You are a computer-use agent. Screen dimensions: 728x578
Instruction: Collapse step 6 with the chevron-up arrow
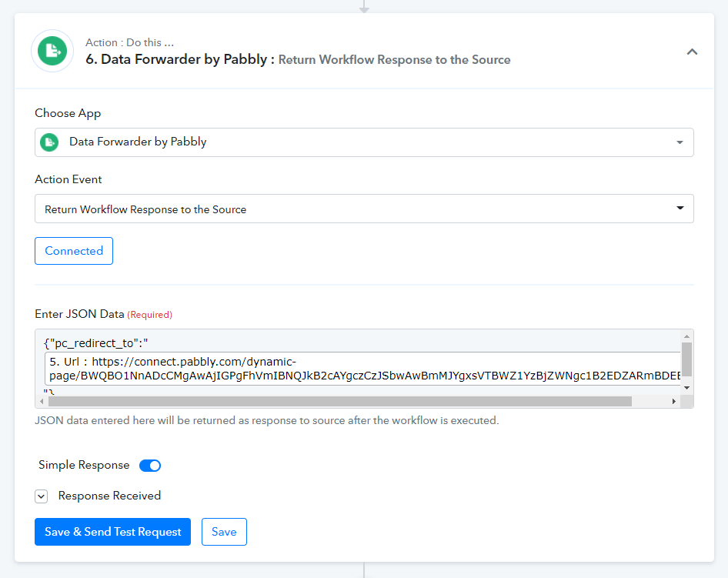(692, 52)
